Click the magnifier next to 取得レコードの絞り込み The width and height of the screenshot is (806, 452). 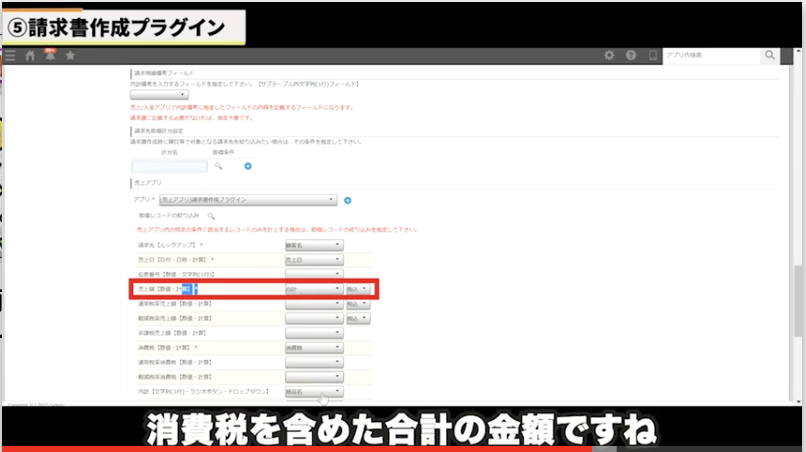coord(211,215)
